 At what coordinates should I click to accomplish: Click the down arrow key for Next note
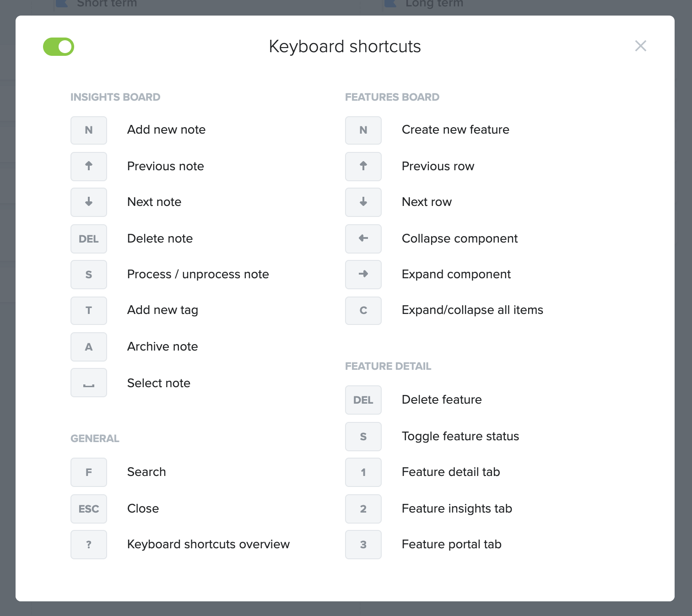click(x=89, y=202)
